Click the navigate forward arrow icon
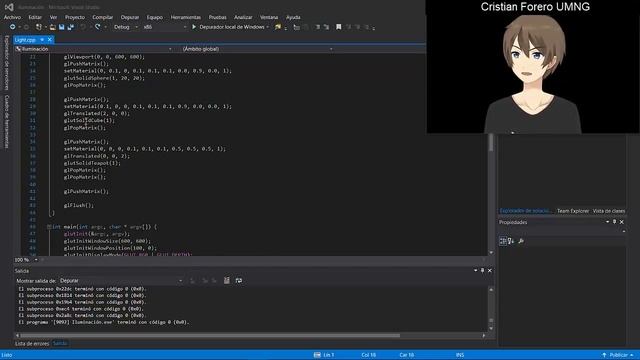This screenshot has width=640, height=360. click(x=27, y=27)
